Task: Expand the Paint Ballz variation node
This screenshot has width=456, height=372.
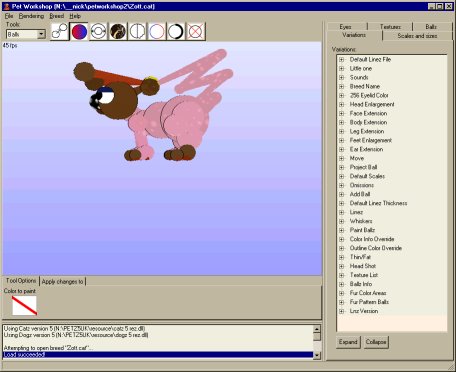Action: (341, 230)
